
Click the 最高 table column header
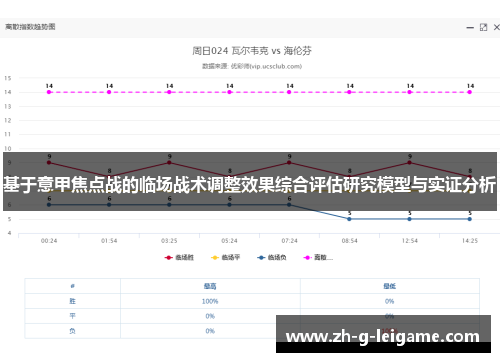point(210,286)
